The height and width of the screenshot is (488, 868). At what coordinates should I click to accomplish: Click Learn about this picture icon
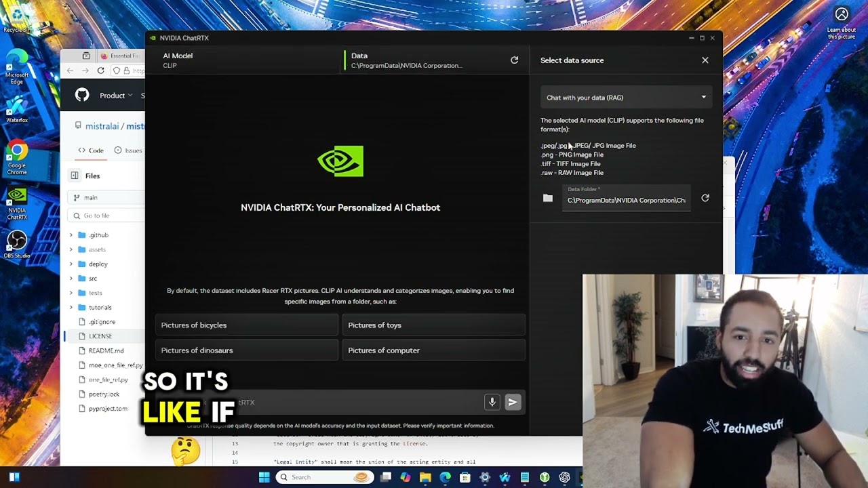point(842,22)
